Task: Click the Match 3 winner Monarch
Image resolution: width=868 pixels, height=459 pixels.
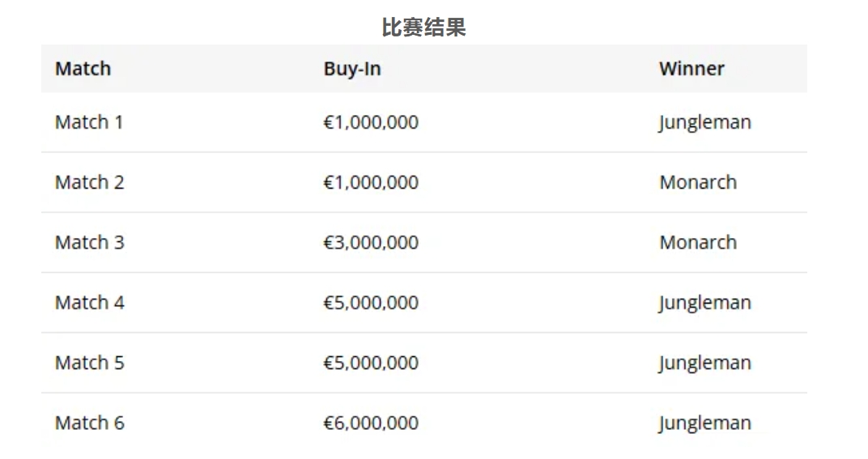Action: coord(698,242)
